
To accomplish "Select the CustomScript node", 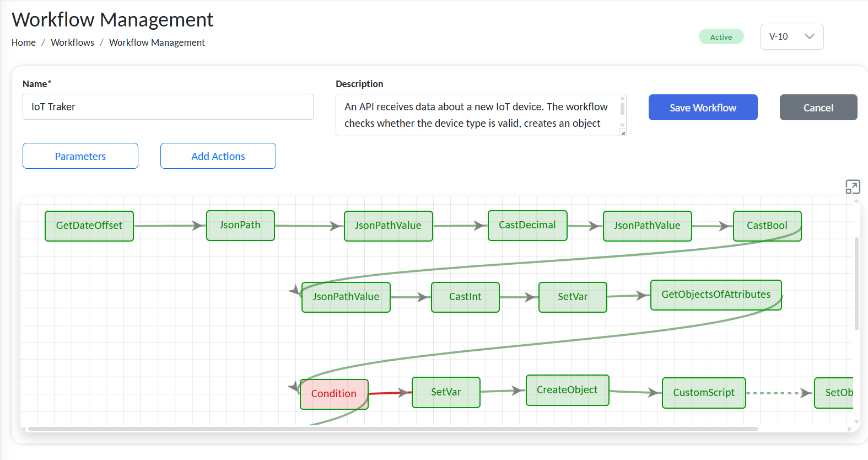I will click(703, 393).
